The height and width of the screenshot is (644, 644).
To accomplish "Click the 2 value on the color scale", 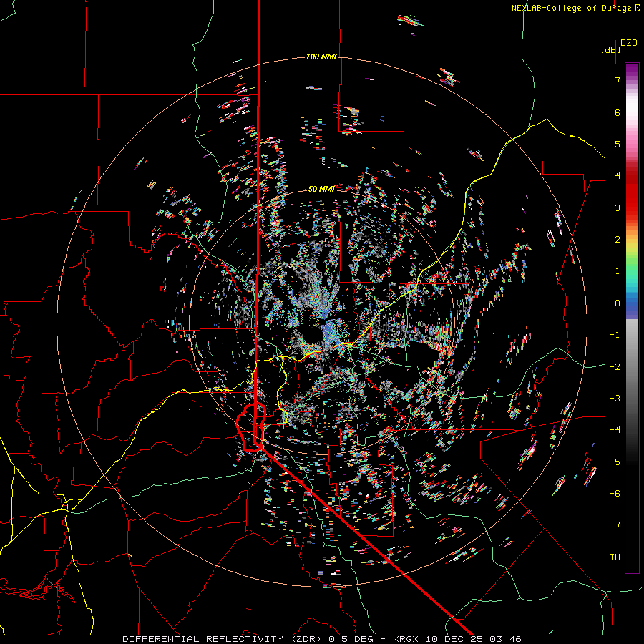I will [x=618, y=240].
